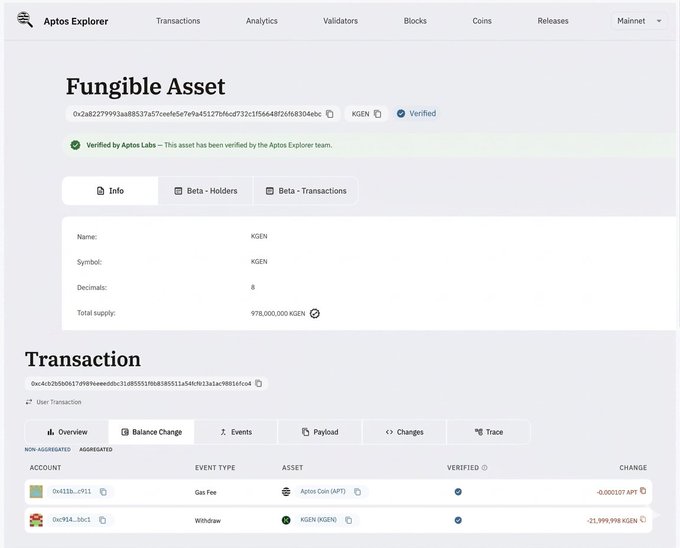The width and height of the screenshot is (680, 548).
Task: Copy account address 0xc914...bbc1
Action: (x=102, y=520)
